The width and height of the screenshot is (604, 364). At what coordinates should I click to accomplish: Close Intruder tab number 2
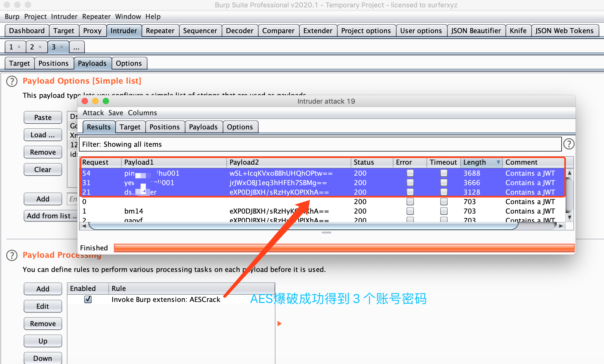(40, 47)
